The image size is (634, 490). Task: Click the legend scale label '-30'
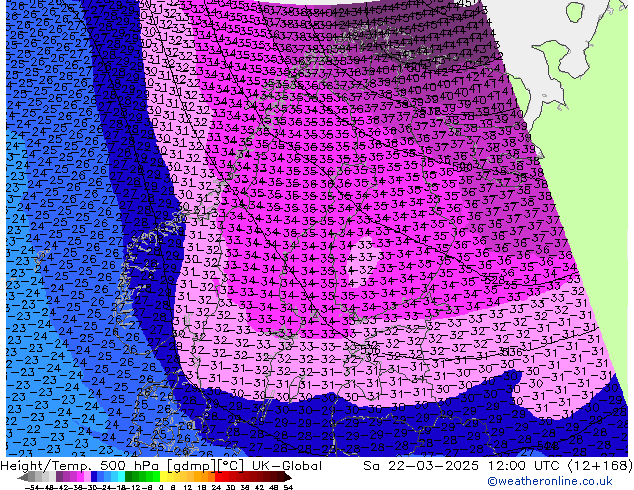click(91, 487)
